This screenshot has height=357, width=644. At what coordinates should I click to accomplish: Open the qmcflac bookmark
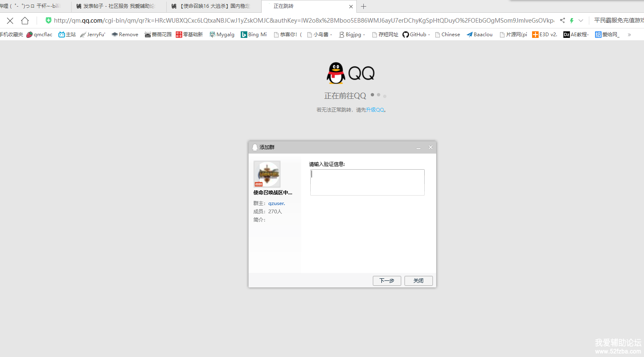[40, 35]
